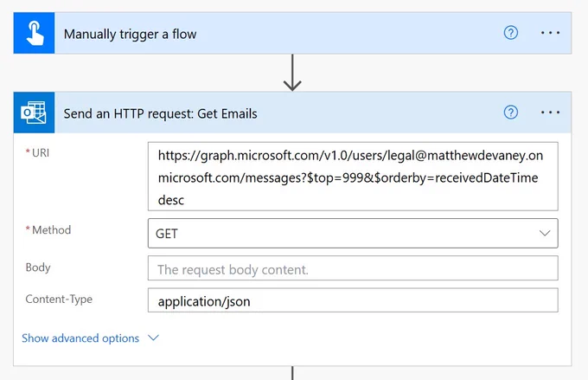This screenshot has width=588, height=380.
Task: Open the ellipsis menu on Get Emails action
Action: click(x=550, y=113)
